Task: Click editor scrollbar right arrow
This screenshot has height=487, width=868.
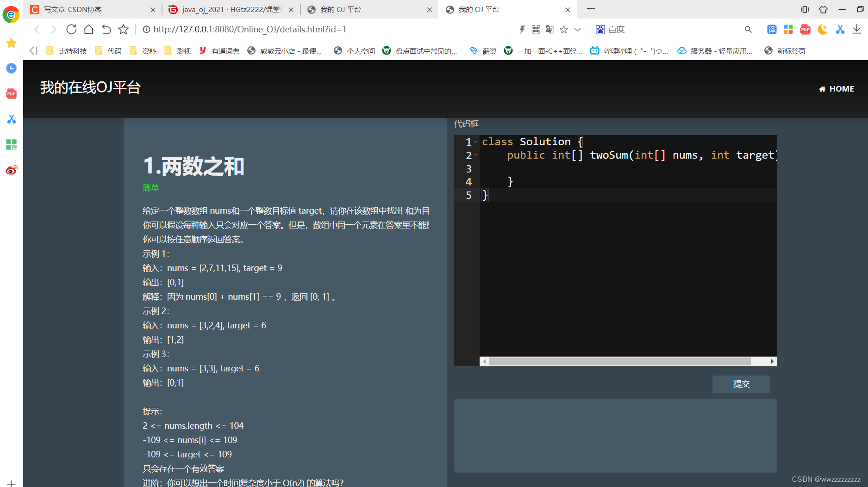Action: point(772,361)
